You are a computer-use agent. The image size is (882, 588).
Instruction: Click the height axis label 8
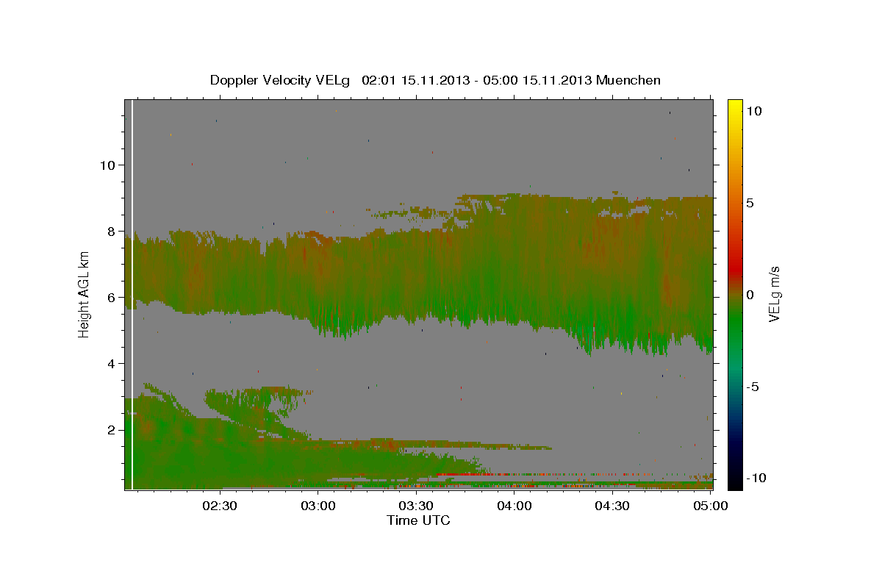click(x=112, y=232)
